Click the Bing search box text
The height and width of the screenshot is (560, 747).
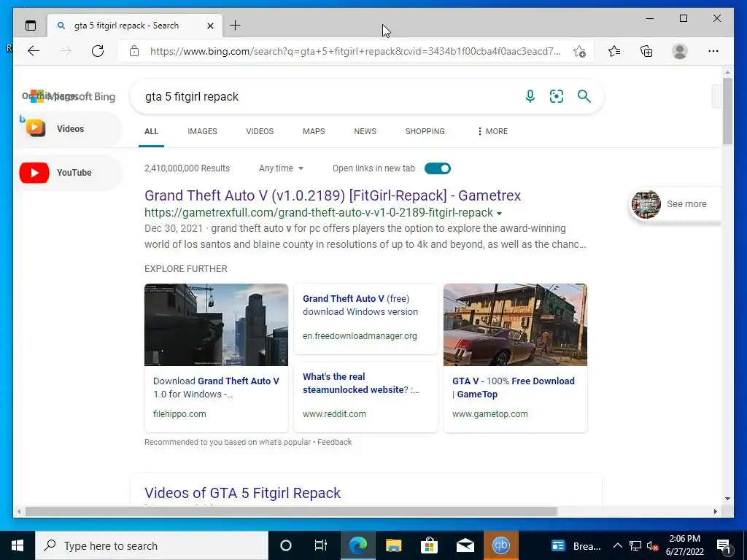(192, 97)
